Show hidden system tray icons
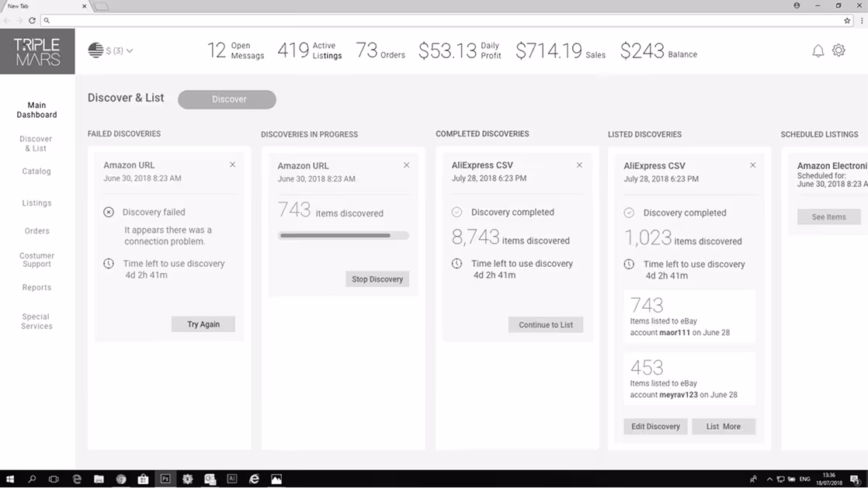Viewport: 868px width, 488px height. 769,479
